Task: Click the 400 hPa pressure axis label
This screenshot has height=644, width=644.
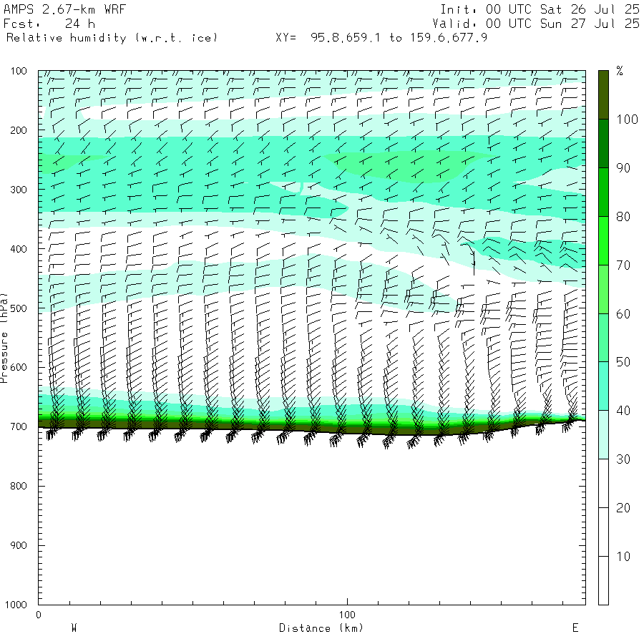Action: point(19,249)
